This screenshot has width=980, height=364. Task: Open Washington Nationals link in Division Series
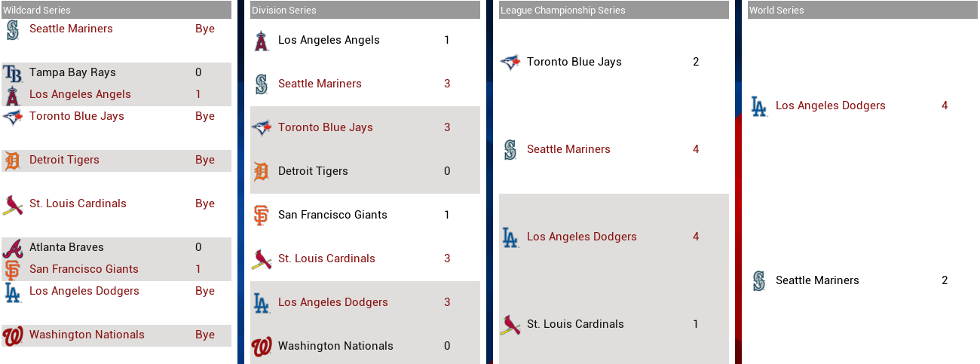(335, 347)
